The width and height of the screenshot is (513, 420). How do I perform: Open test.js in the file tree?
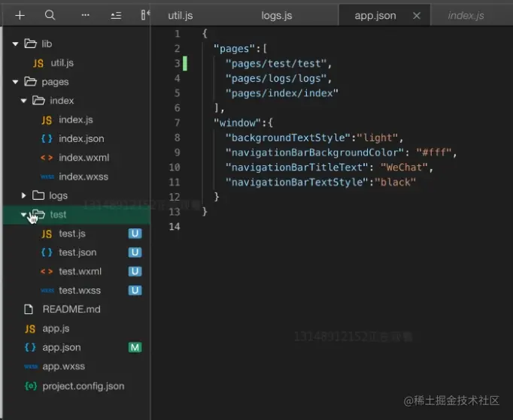72,234
